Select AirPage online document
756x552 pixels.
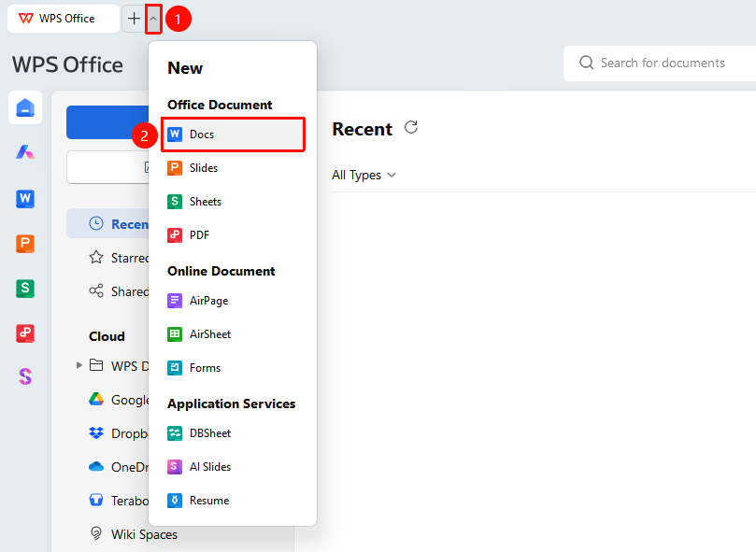pos(233,301)
